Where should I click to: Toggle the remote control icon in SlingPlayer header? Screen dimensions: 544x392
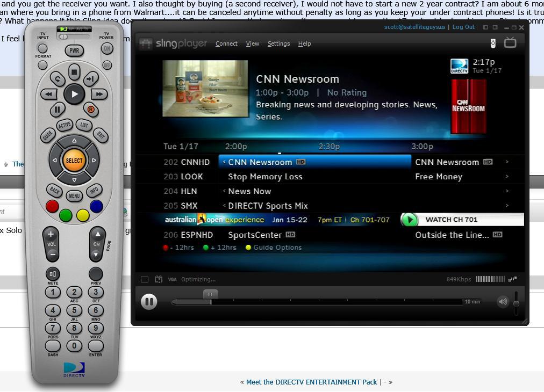pyautogui.click(x=493, y=43)
